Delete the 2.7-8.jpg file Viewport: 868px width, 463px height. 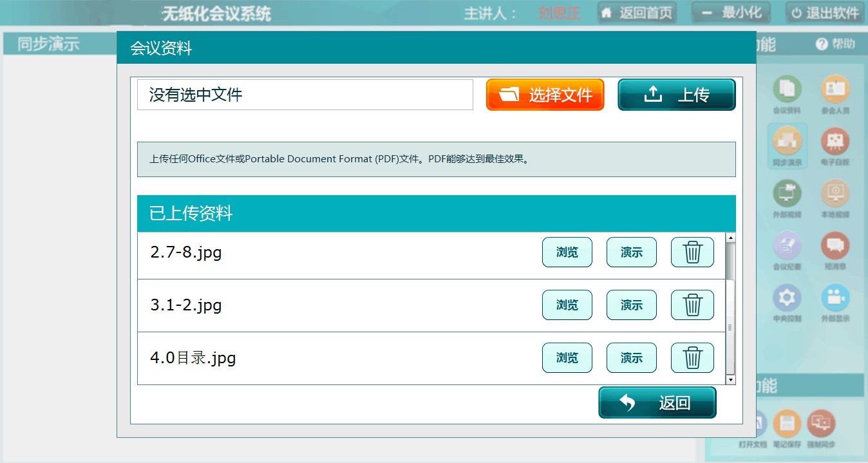[692, 252]
